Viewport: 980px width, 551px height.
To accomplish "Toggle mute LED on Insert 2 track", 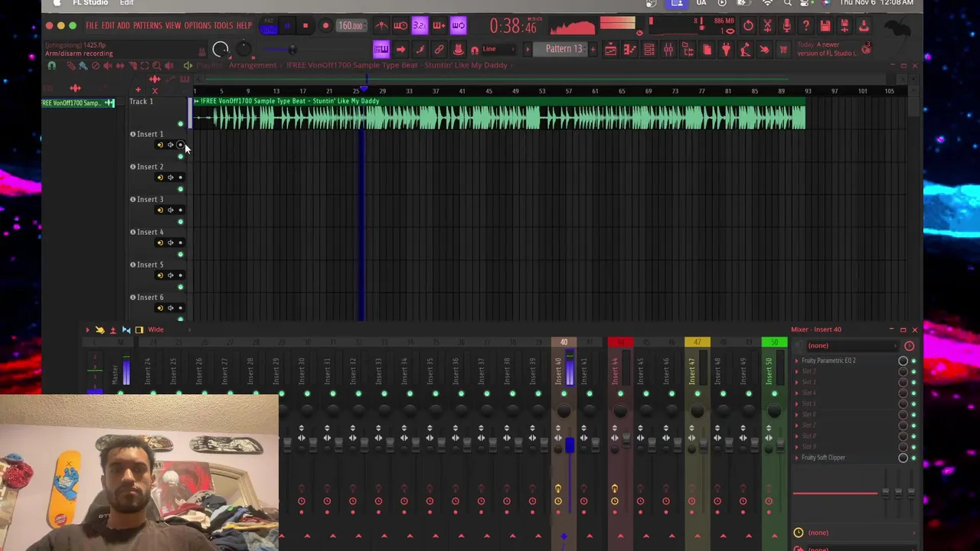I will pos(181,189).
